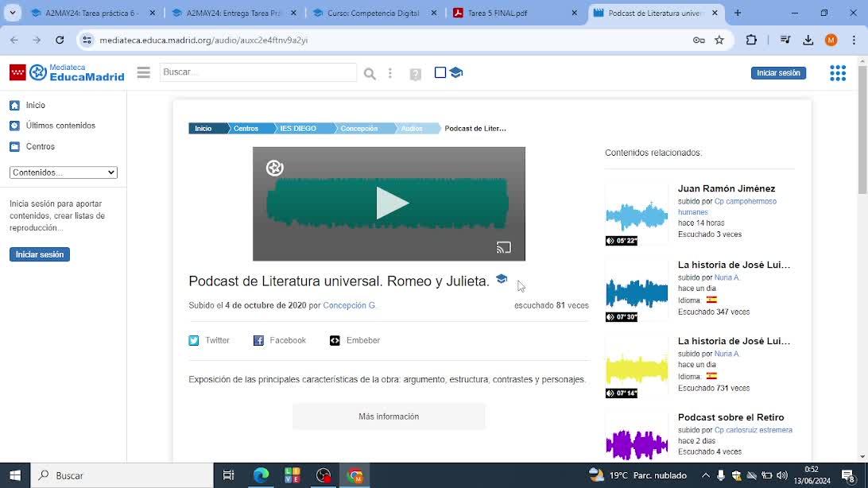This screenshot has width=868, height=488.
Task: Open the purple Podcast sobre el Retiro thumbnail
Action: coord(637,437)
